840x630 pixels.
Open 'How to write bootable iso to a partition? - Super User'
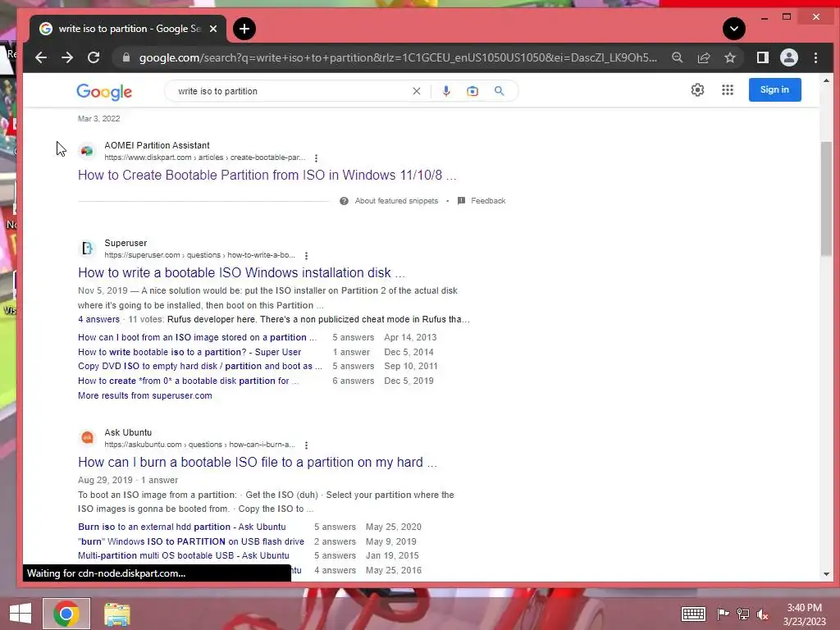(189, 352)
